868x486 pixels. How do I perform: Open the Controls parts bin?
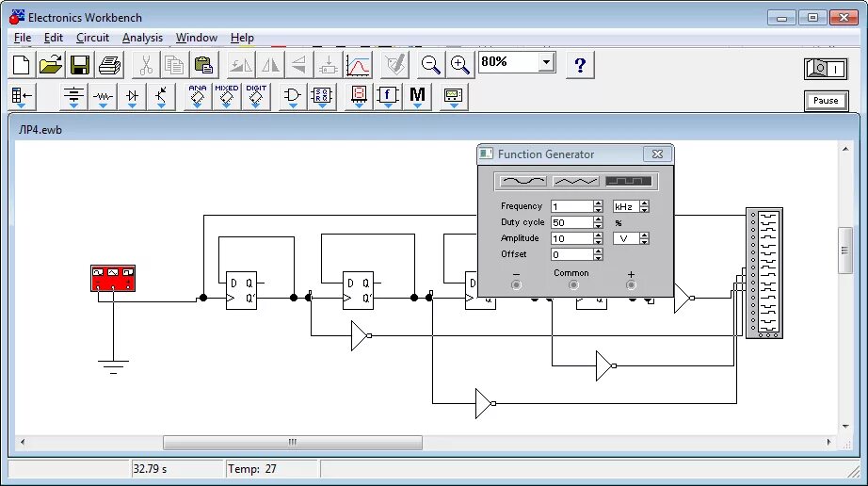(x=388, y=97)
